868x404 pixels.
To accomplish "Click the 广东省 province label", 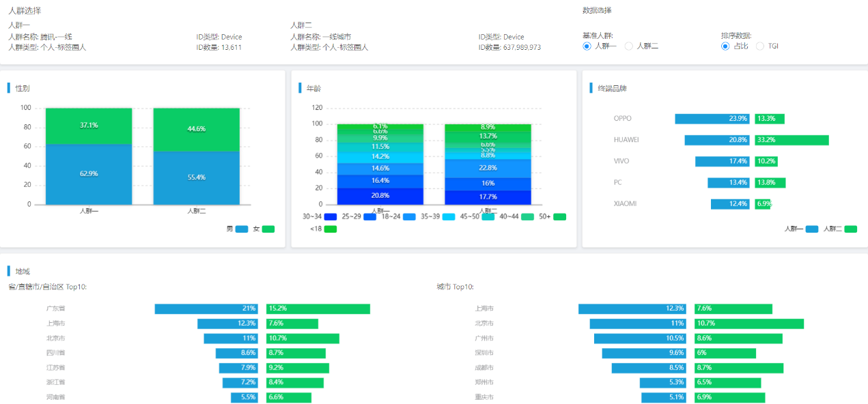I will pyautogui.click(x=55, y=308).
